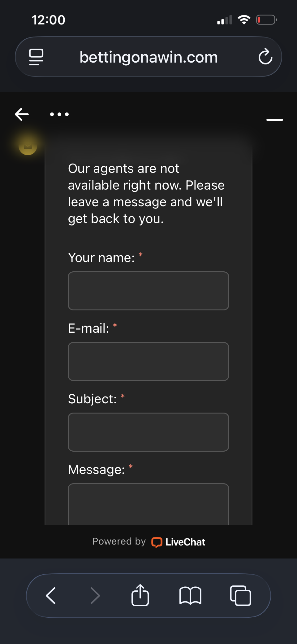This screenshot has width=297, height=644.
Task: Open the LiveChat link
Action: click(x=179, y=542)
